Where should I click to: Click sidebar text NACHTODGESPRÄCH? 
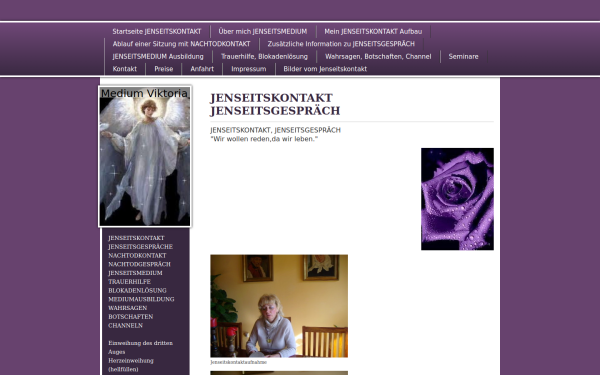click(139, 264)
